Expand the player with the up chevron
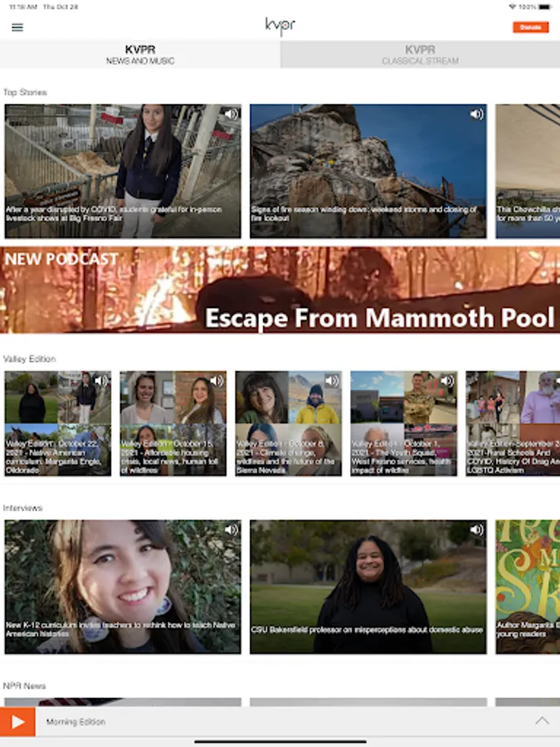 click(x=542, y=720)
